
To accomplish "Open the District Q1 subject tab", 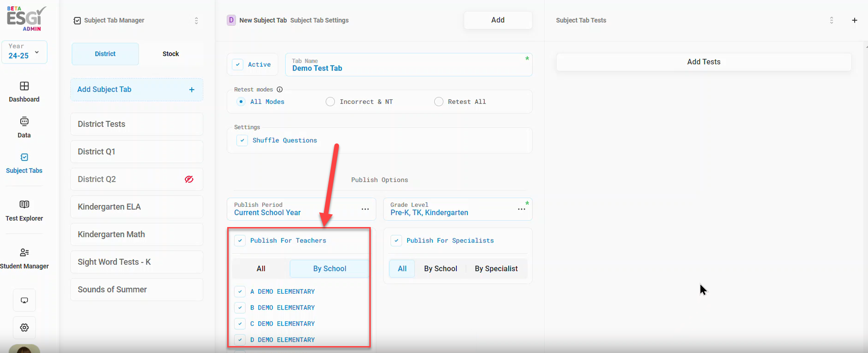I will click(x=137, y=152).
